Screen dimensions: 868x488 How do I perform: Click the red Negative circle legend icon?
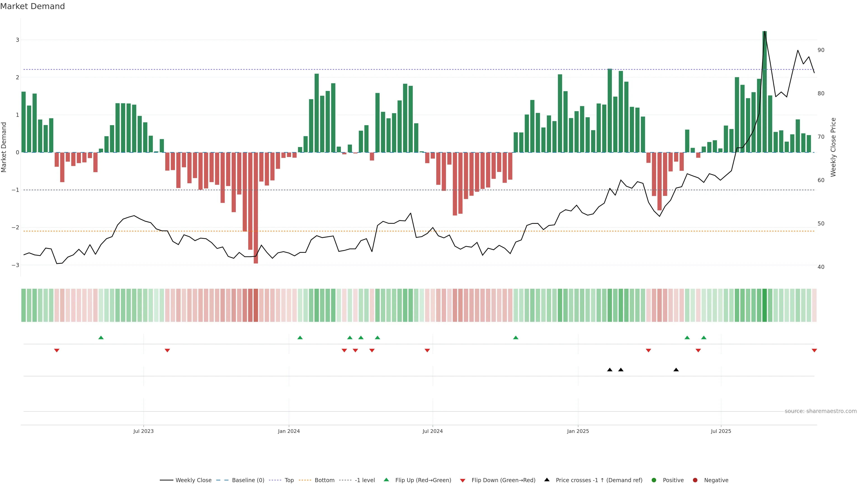point(695,480)
